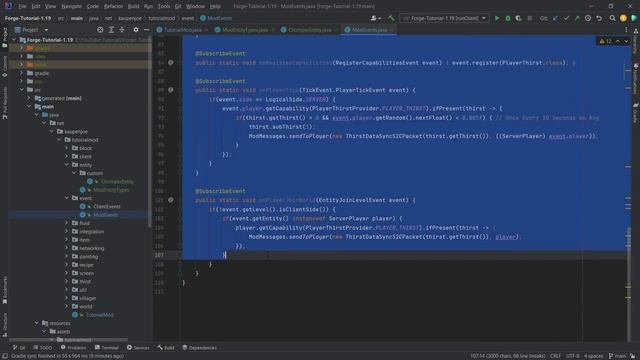
Task: Expand the block package
Action: tap(67, 148)
